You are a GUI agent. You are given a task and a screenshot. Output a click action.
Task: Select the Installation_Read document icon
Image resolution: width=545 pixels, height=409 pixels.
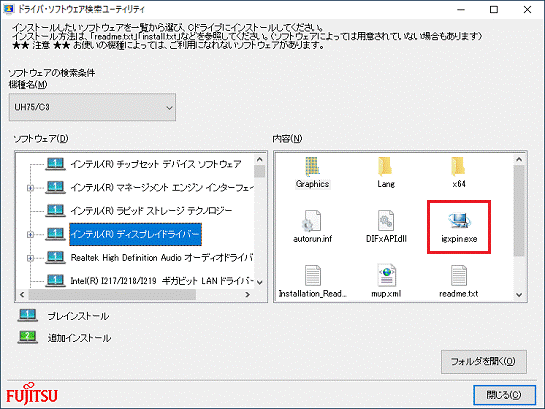(312, 275)
